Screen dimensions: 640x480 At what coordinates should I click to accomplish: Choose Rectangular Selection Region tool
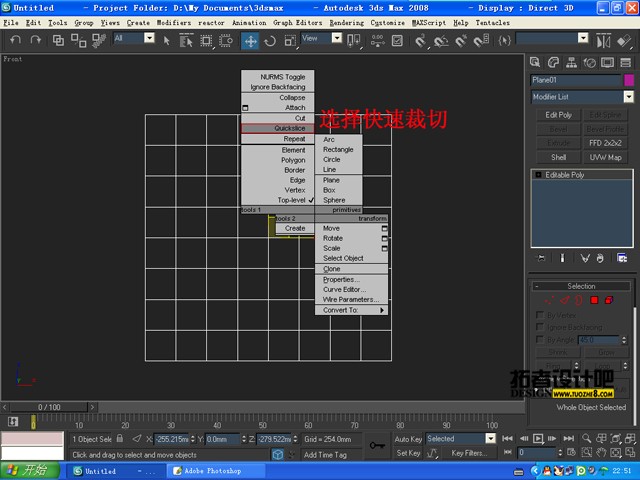click(x=206, y=40)
